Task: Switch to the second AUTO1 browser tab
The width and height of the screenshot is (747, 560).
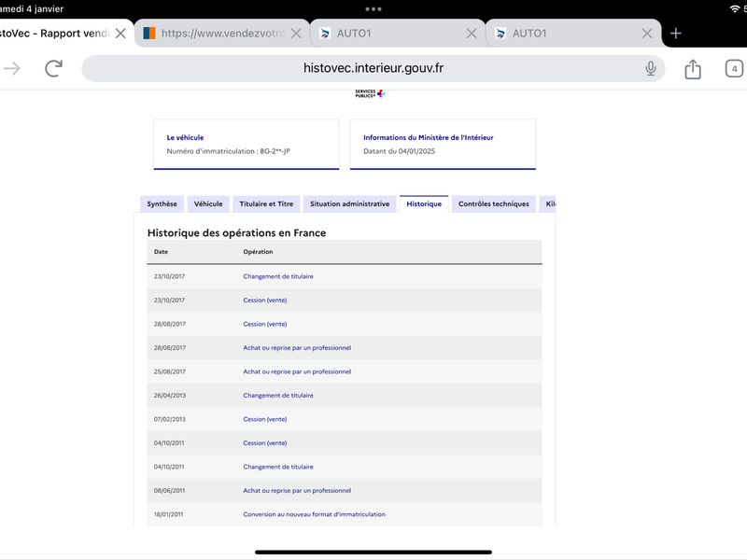Action: coord(573,34)
